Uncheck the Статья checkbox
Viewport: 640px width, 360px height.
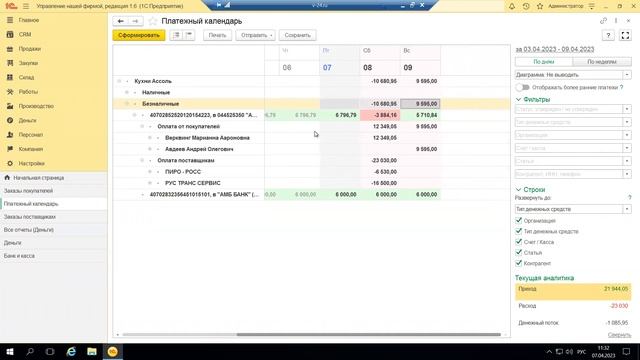519,252
